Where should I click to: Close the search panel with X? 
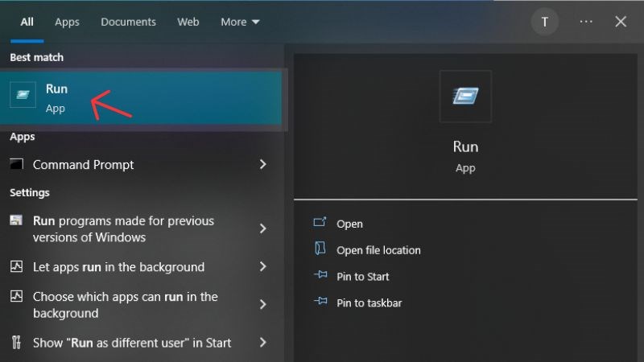621,22
